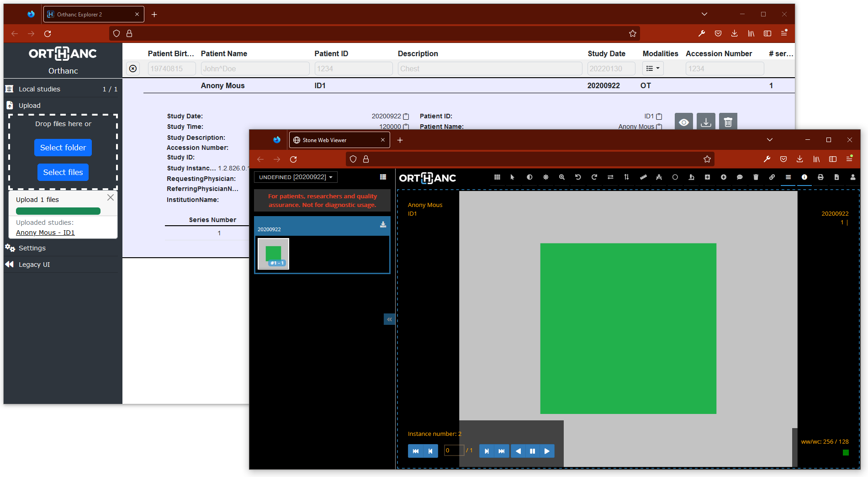The width and height of the screenshot is (868, 477).
Task: Go to previous frame in Stone Viewer
Action: point(430,451)
